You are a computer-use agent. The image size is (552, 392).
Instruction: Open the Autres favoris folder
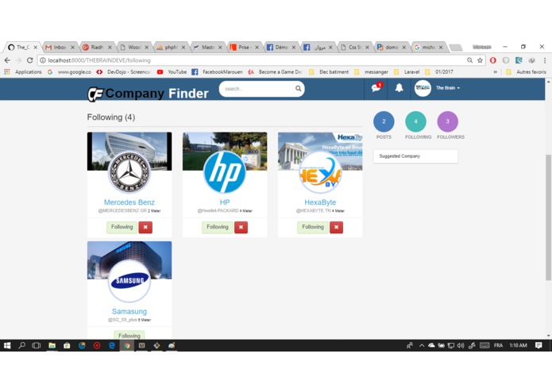(x=527, y=71)
